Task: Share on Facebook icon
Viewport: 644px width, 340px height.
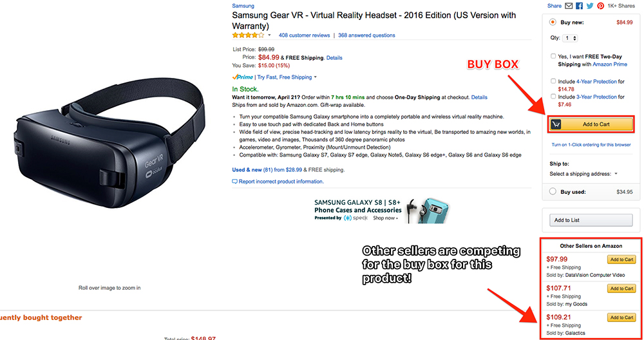Action: point(579,6)
